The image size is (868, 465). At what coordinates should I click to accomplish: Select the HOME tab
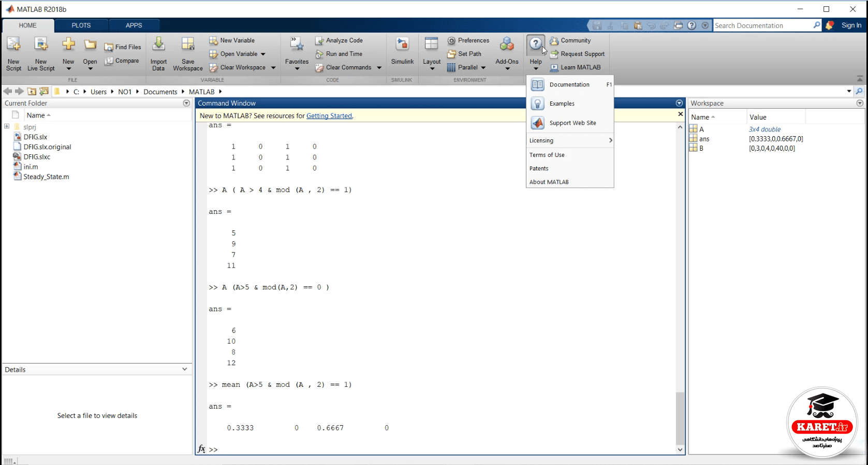[28, 25]
